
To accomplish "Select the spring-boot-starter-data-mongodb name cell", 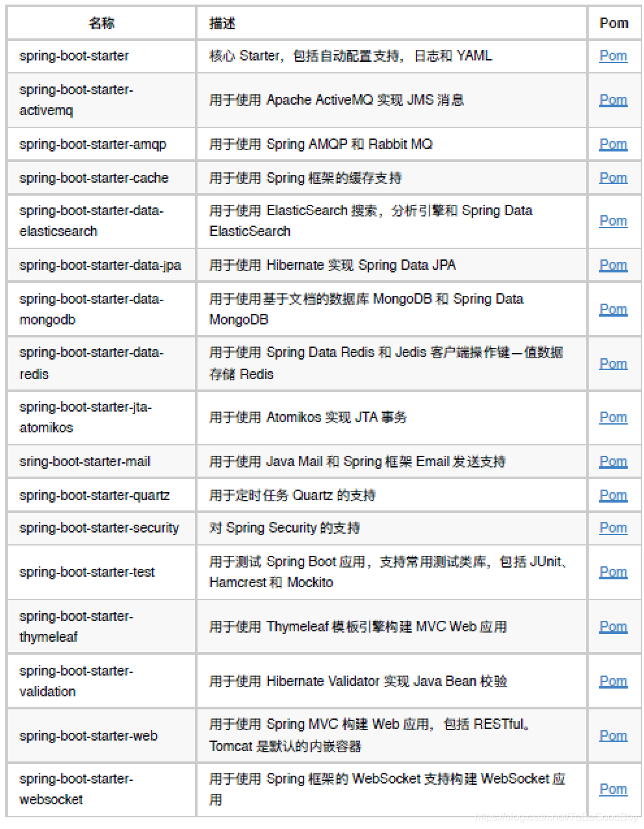I will (x=101, y=309).
